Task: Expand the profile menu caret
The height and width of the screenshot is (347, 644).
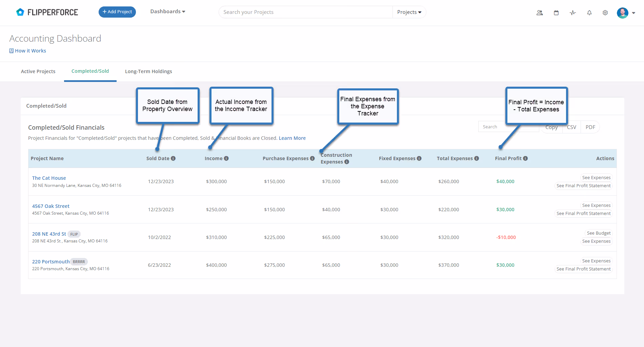Action: [633, 13]
